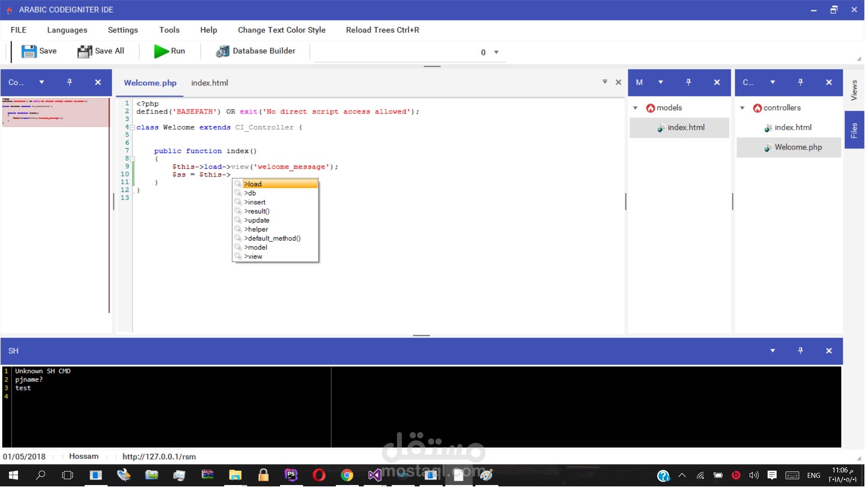The height and width of the screenshot is (490, 868).
Task: Select >load from the autocomplete popup
Action: 253,184
